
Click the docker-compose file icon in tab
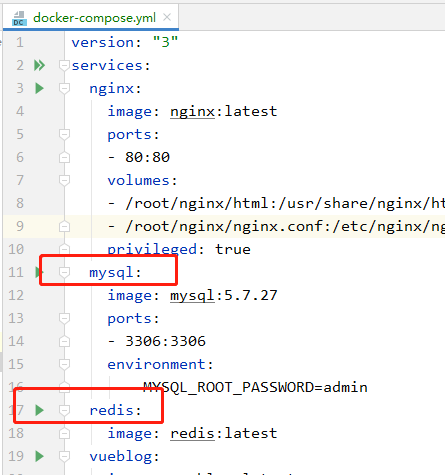point(19,18)
